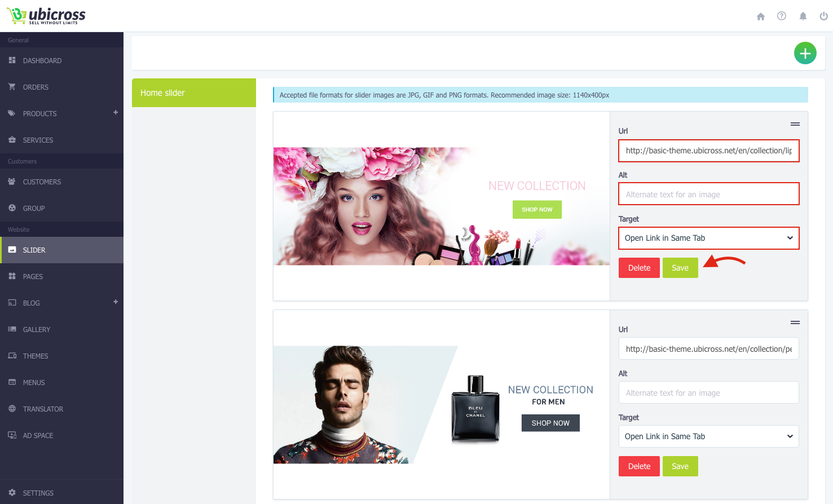Click the Alt field of first slide
833x504 pixels.
709,194
